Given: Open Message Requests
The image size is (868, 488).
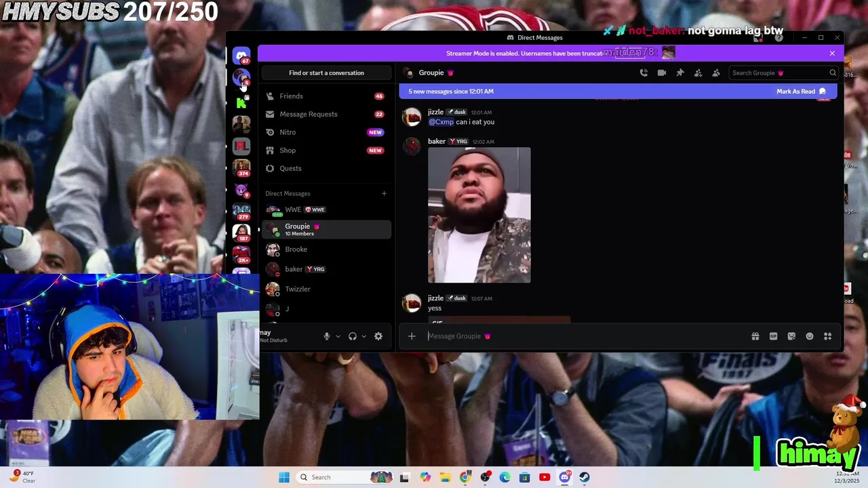Looking at the screenshot, I should 326,114.
